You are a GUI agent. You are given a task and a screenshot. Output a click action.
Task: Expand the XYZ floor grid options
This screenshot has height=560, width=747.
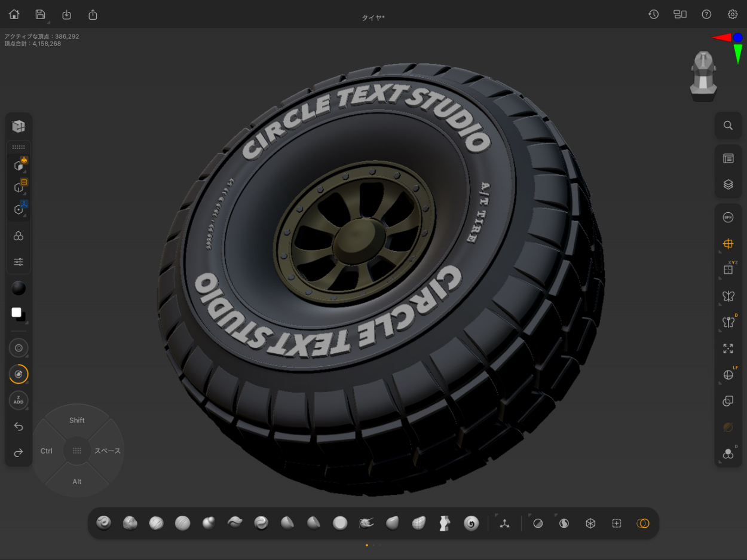coord(728,270)
